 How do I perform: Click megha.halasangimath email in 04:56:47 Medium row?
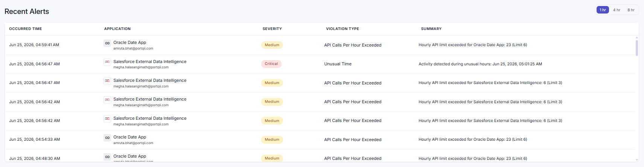coord(141,86)
